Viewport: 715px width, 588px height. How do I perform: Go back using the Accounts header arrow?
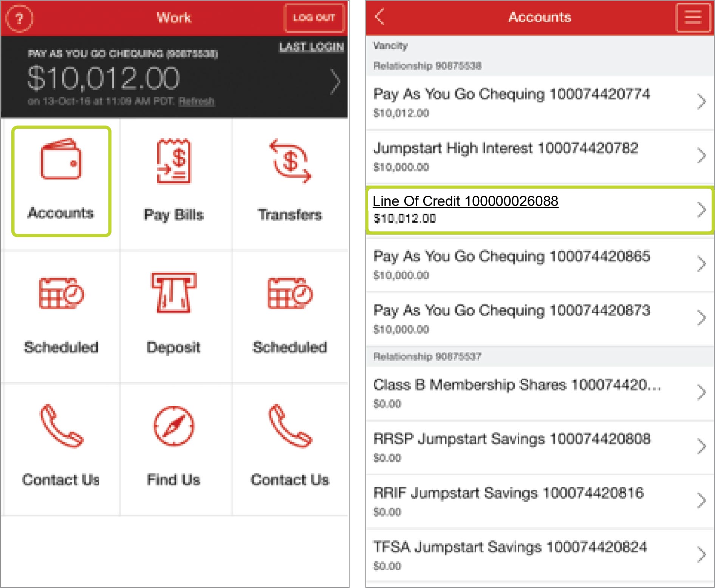tap(380, 17)
